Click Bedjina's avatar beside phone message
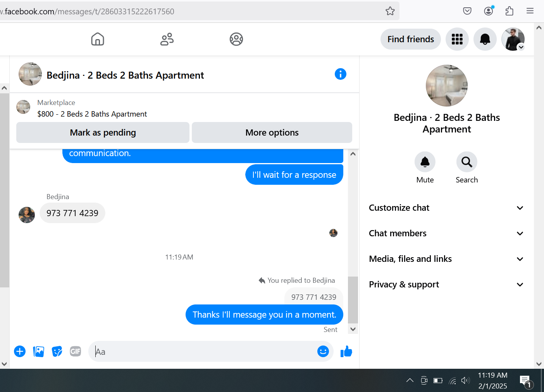Image resolution: width=544 pixels, height=392 pixels. pyautogui.click(x=27, y=215)
